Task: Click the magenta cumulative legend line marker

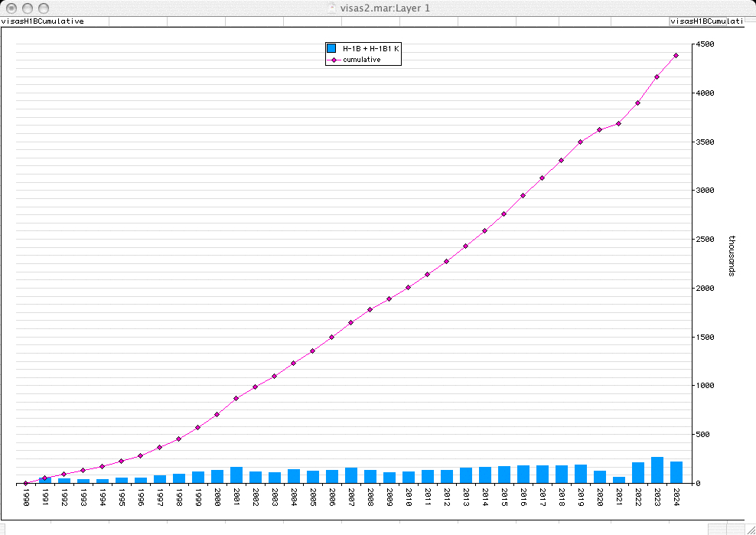Action: click(331, 60)
